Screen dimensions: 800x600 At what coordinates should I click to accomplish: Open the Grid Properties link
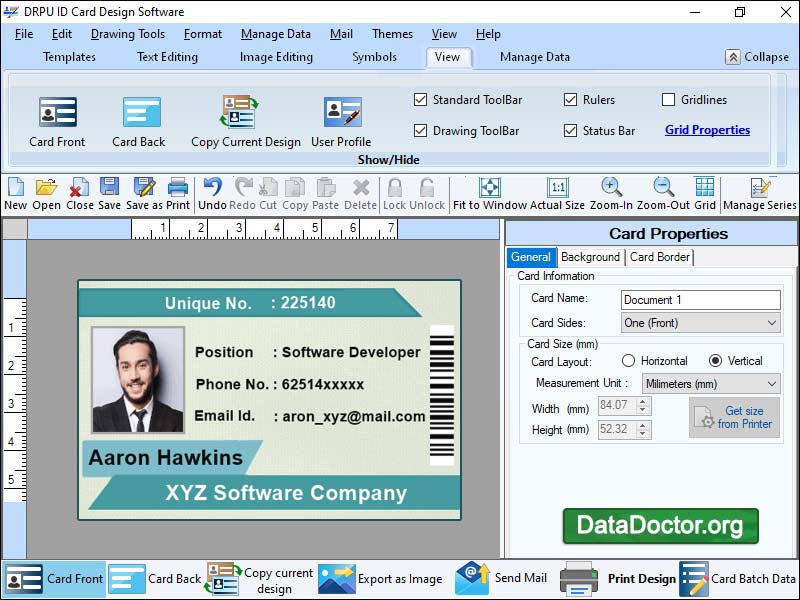click(x=708, y=130)
